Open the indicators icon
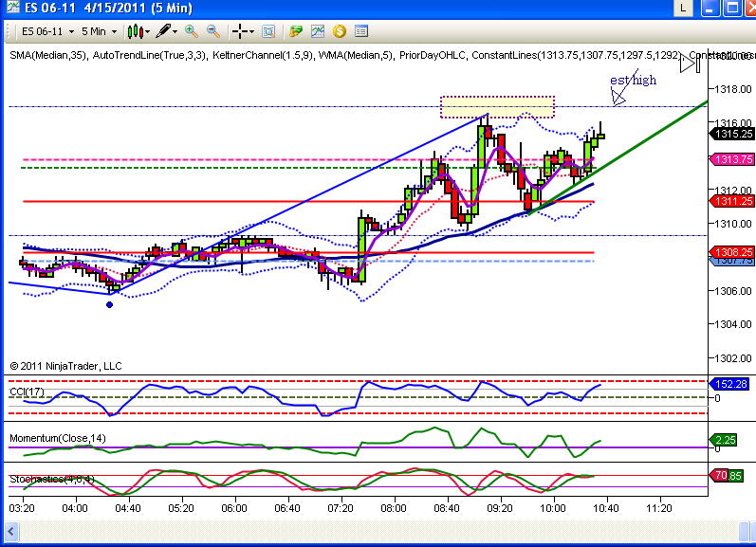756x547 pixels. pos(318,32)
